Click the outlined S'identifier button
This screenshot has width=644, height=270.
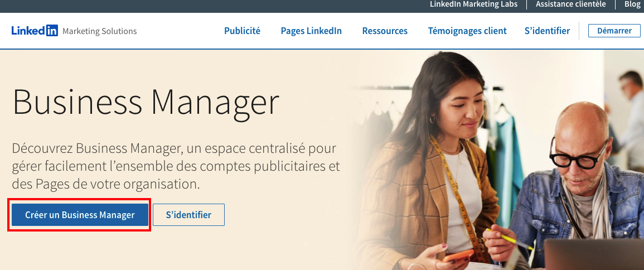188,215
